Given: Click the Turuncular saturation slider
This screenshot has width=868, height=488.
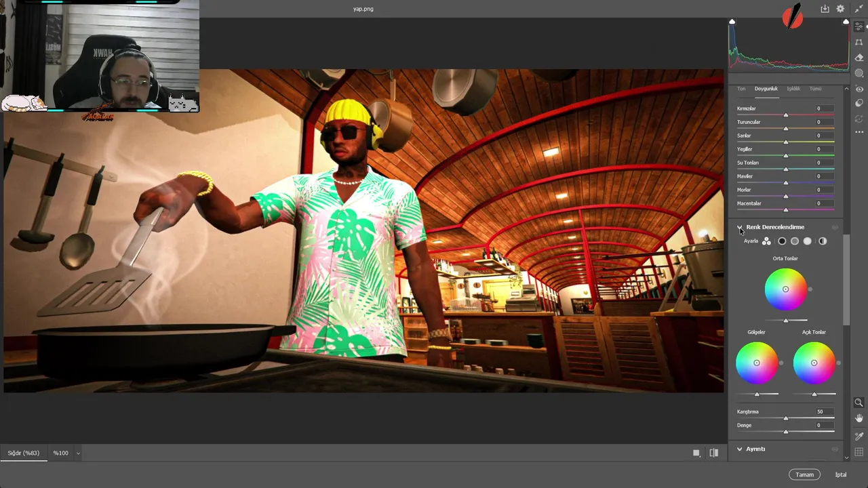Looking at the screenshot, I should (x=785, y=129).
